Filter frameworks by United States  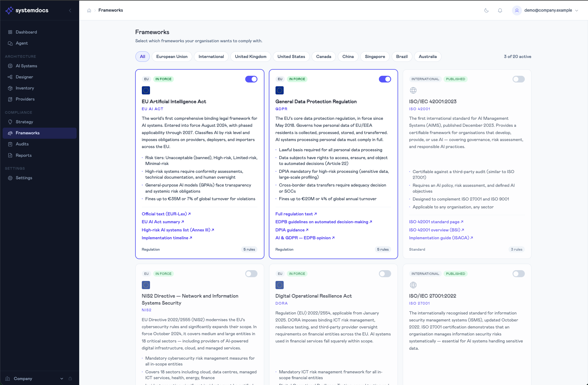[291, 57]
